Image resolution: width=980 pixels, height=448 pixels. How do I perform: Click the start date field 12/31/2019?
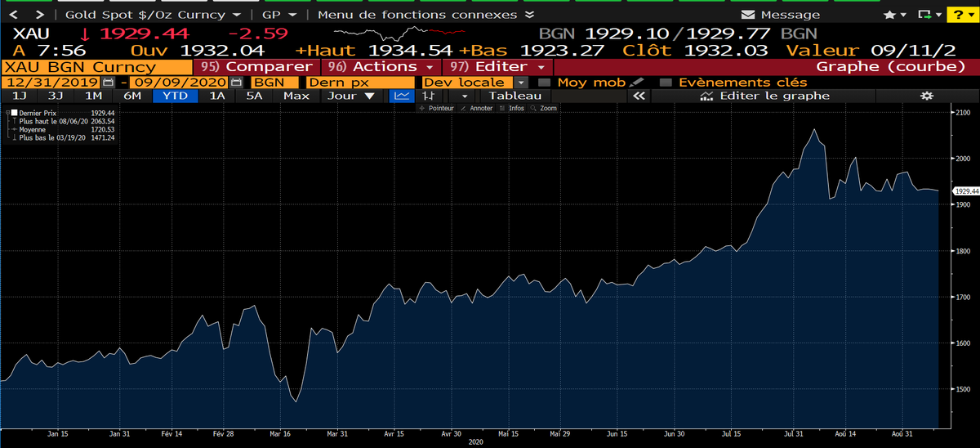pos(51,83)
